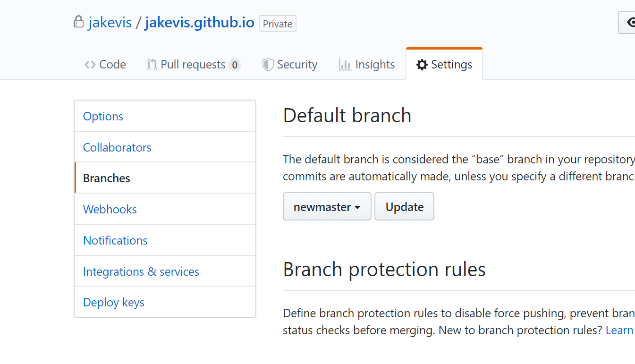Click the Pull requests icon

152,65
